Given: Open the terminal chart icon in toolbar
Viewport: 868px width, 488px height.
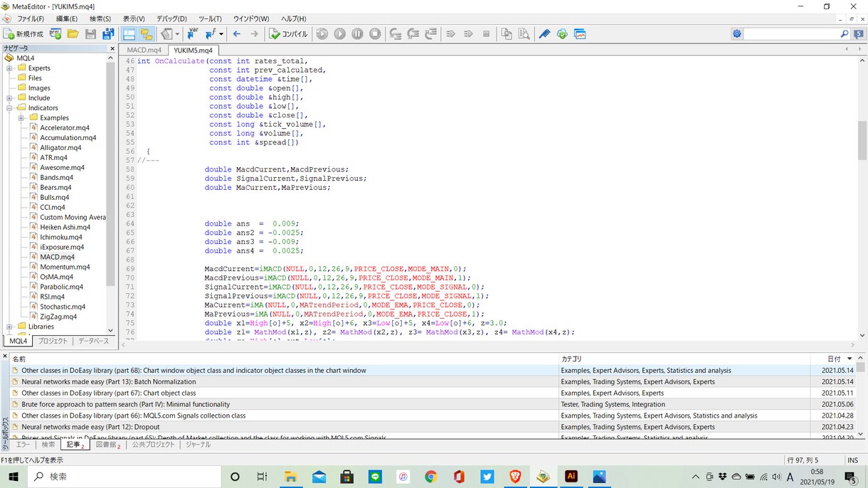Looking at the screenshot, I should pyautogui.click(x=580, y=33).
